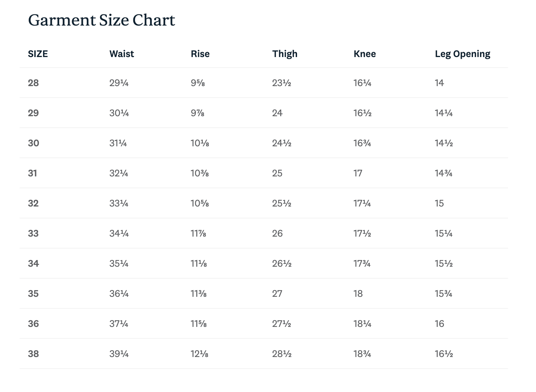
Task: Click size 35 row label
Action: click(33, 294)
